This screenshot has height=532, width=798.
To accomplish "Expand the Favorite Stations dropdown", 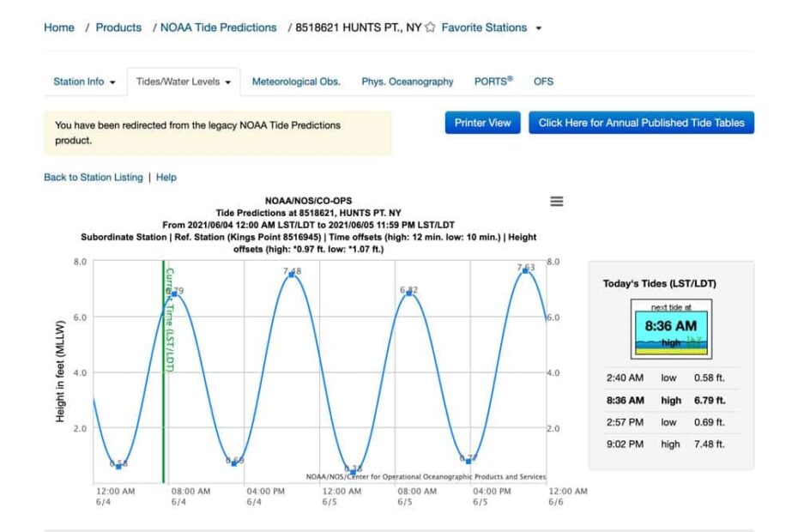I will 491,27.
